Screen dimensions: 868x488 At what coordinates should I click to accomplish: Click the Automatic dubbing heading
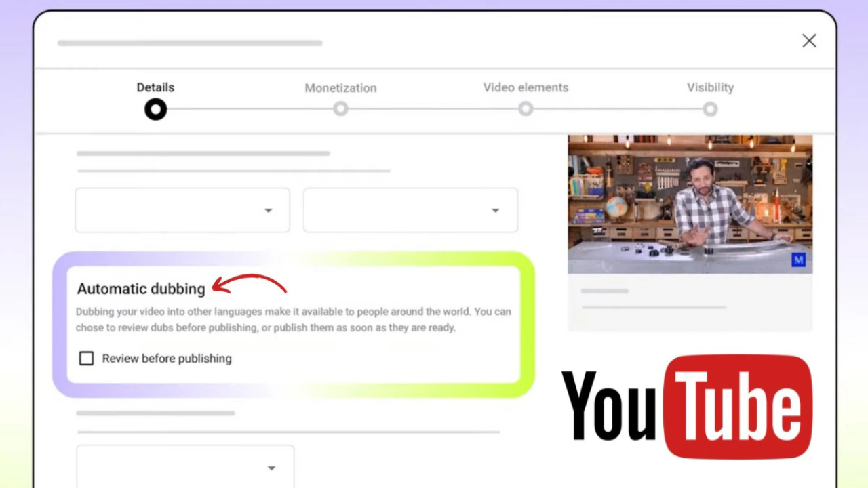click(x=141, y=289)
